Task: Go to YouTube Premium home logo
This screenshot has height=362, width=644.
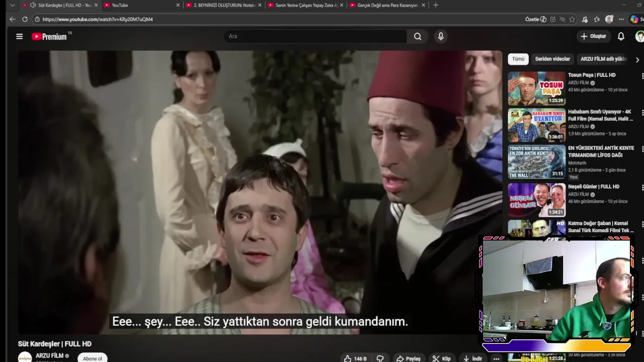Action: click(50, 36)
